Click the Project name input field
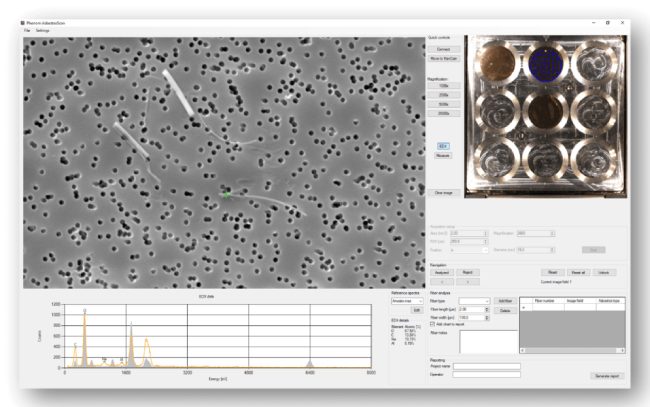The height and width of the screenshot is (407, 650). (x=487, y=366)
